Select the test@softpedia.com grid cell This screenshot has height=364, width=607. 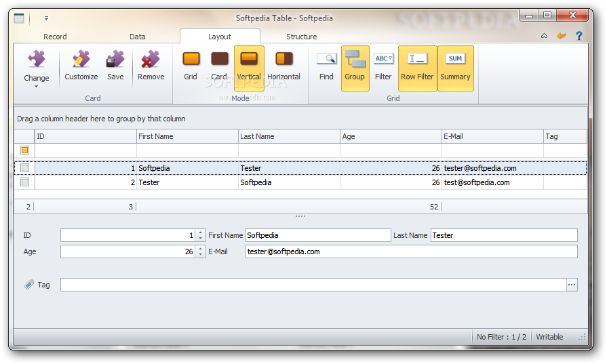[493, 182]
